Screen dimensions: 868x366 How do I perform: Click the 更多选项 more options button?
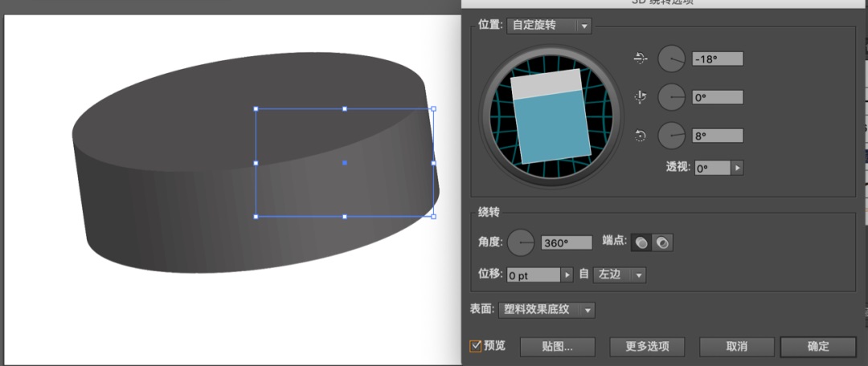[x=647, y=347]
